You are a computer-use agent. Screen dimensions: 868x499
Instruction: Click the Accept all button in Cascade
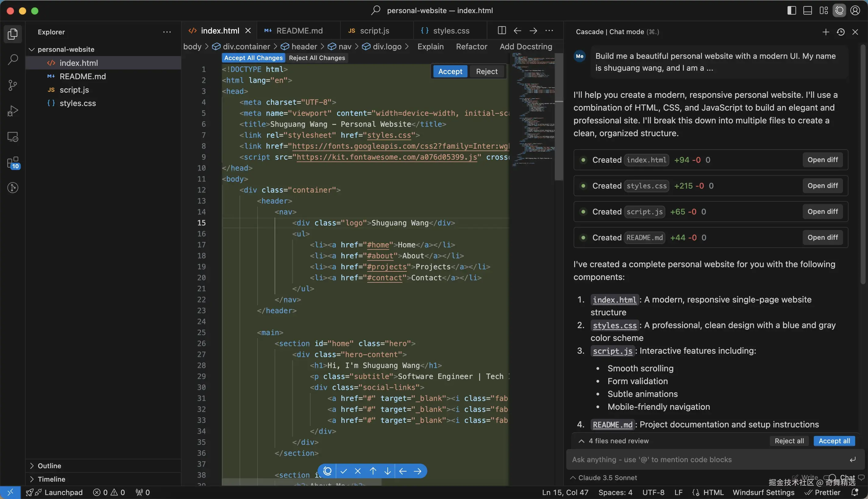click(834, 441)
